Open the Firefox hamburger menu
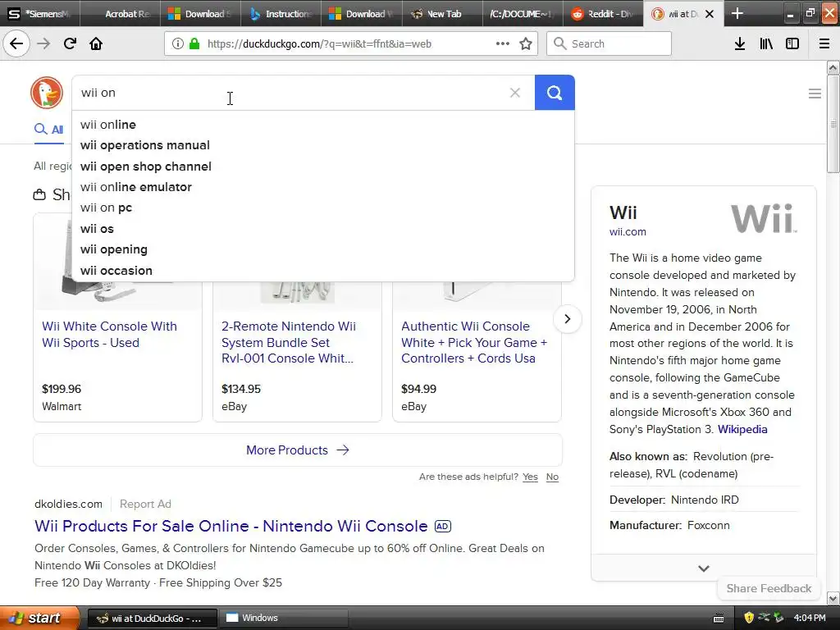 point(824,44)
